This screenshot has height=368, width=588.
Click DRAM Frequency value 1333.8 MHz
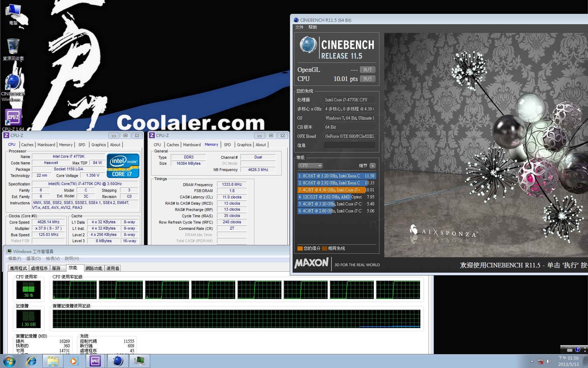pos(232,184)
